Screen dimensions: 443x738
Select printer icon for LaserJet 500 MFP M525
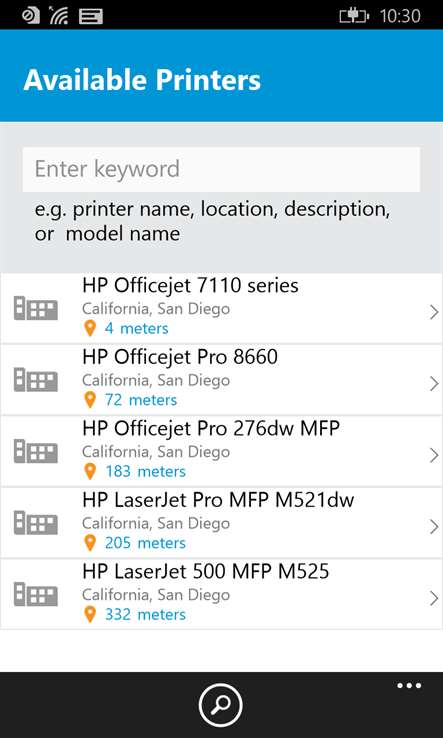(36, 594)
